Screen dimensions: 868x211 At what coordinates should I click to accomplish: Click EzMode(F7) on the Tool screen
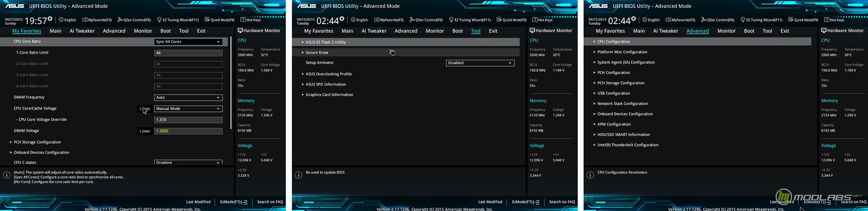pos(526,202)
